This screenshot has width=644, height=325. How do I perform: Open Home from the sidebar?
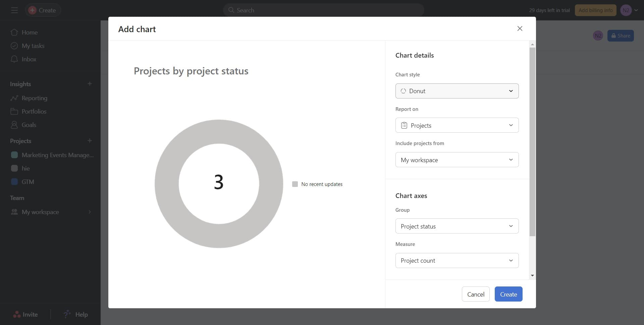[x=30, y=32]
